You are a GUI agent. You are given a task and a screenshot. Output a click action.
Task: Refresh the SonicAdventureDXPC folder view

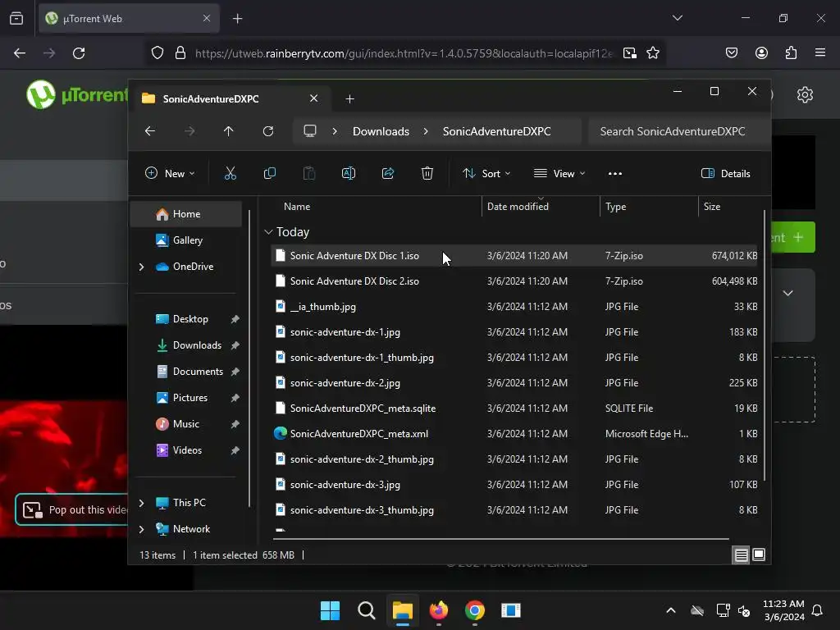click(x=268, y=131)
